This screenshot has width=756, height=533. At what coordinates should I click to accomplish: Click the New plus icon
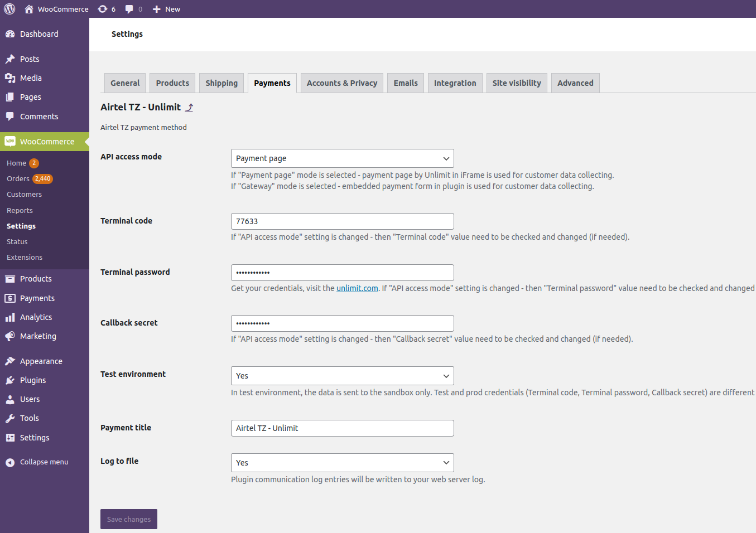click(x=157, y=9)
